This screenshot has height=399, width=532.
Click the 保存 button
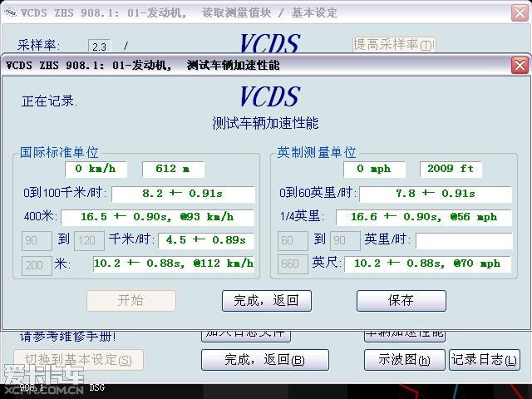pos(401,301)
